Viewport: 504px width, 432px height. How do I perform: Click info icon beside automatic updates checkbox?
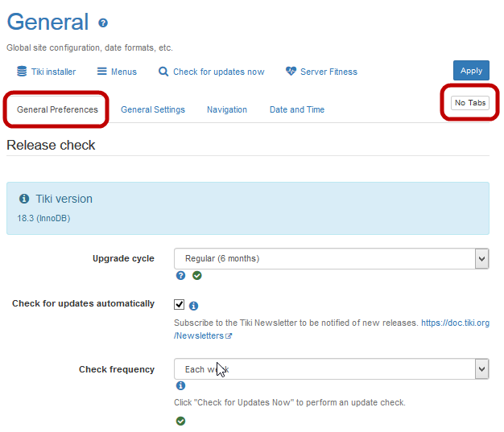[194, 306]
